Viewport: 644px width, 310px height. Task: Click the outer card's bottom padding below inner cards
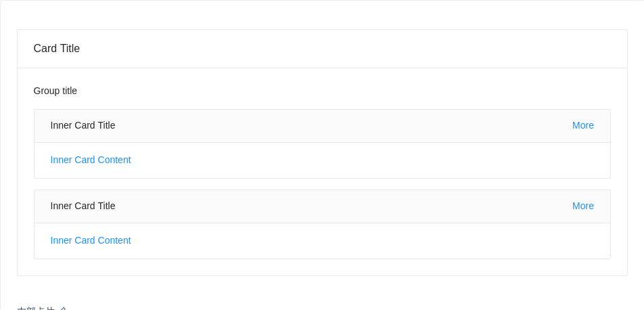(322, 267)
